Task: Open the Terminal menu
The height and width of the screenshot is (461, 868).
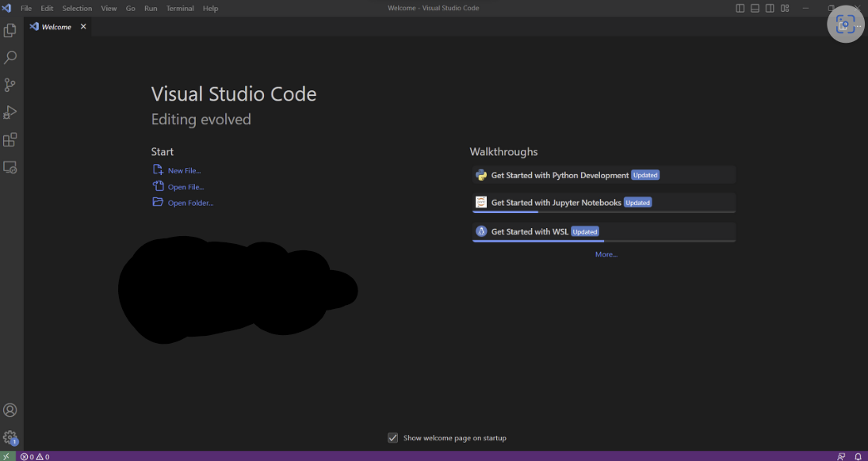Action: click(x=180, y=8)
